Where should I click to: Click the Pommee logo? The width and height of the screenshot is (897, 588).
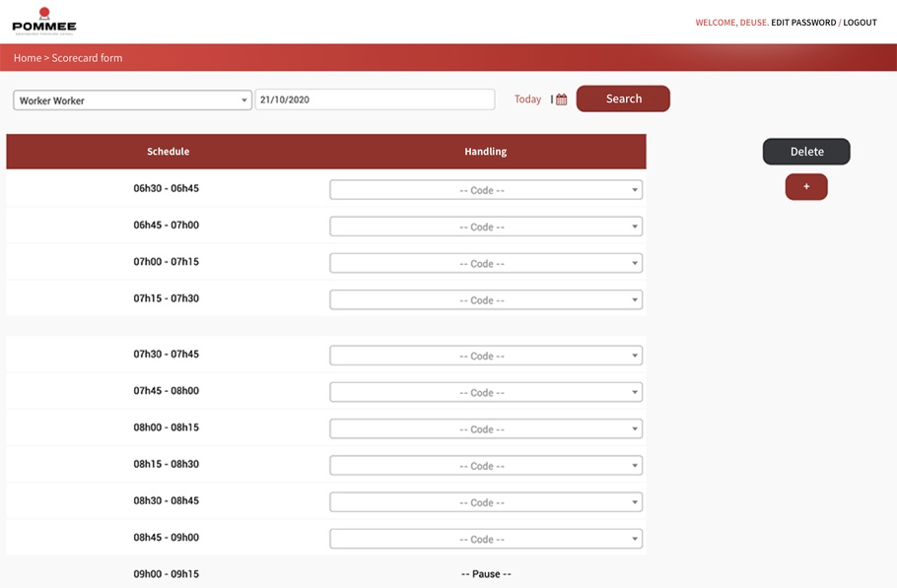[x=43, y=21]
